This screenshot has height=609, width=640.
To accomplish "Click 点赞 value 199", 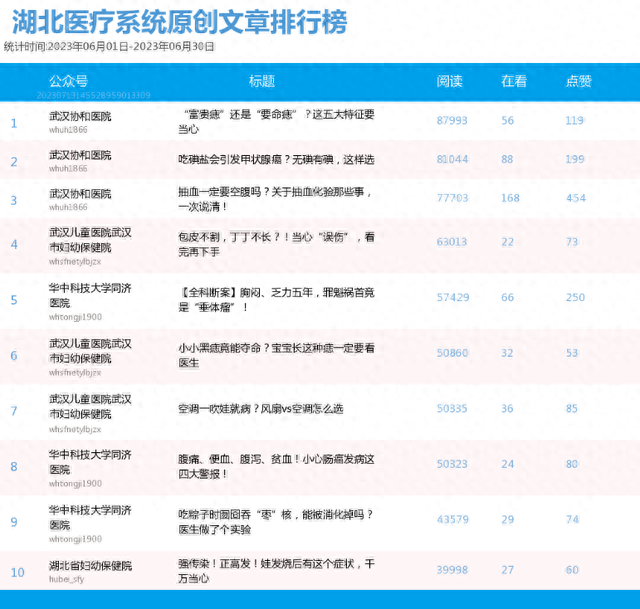I will tap(575, 159).
